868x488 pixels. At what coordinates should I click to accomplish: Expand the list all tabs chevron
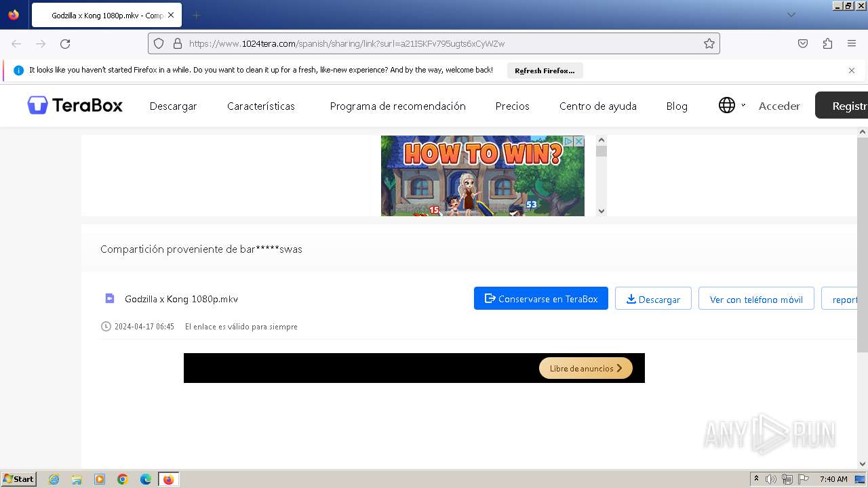[x=791, y=15]
